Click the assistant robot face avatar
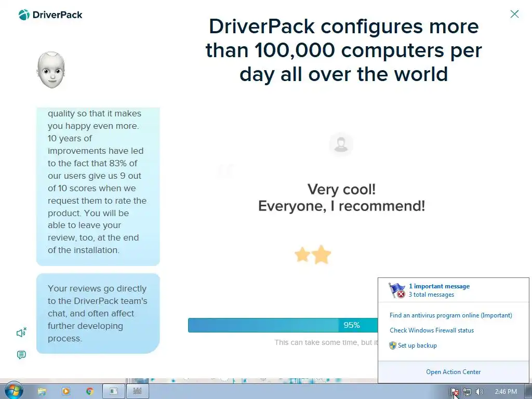Screen dimensions: 532x399 point(51,70)
